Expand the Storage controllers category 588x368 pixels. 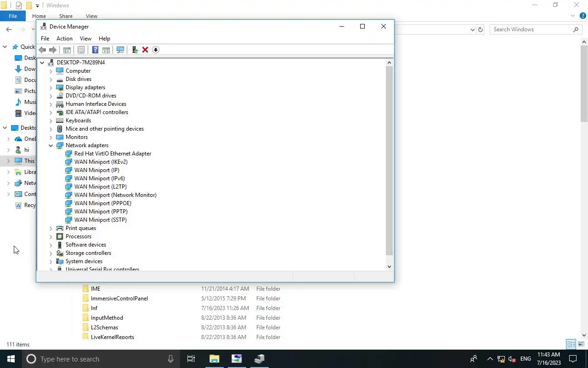(51, 253)
